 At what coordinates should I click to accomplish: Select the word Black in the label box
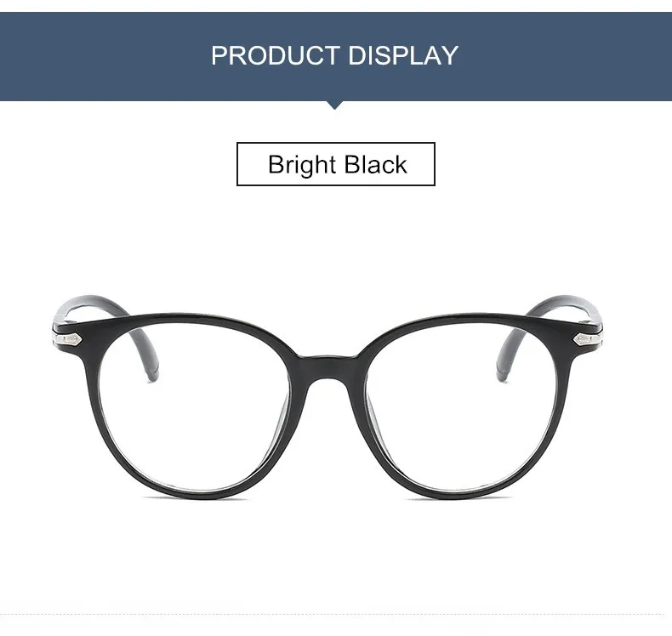tap(375, 164)
